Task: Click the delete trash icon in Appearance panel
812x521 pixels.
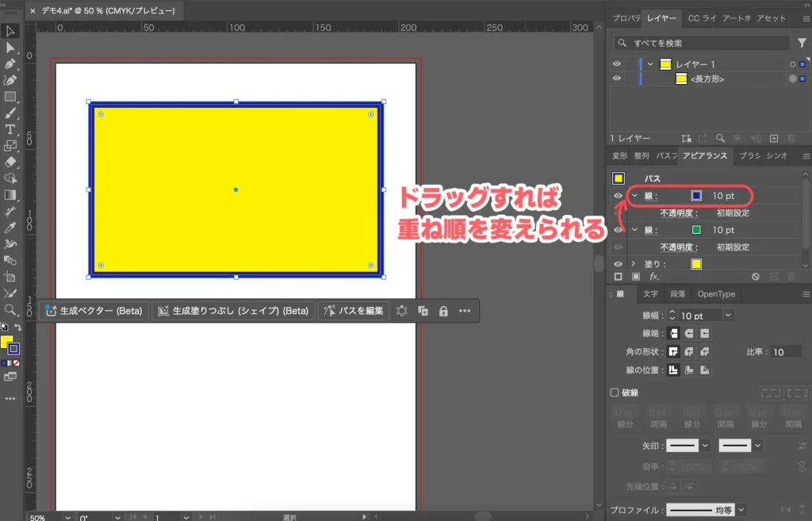Action: click(x=791, y=277)
